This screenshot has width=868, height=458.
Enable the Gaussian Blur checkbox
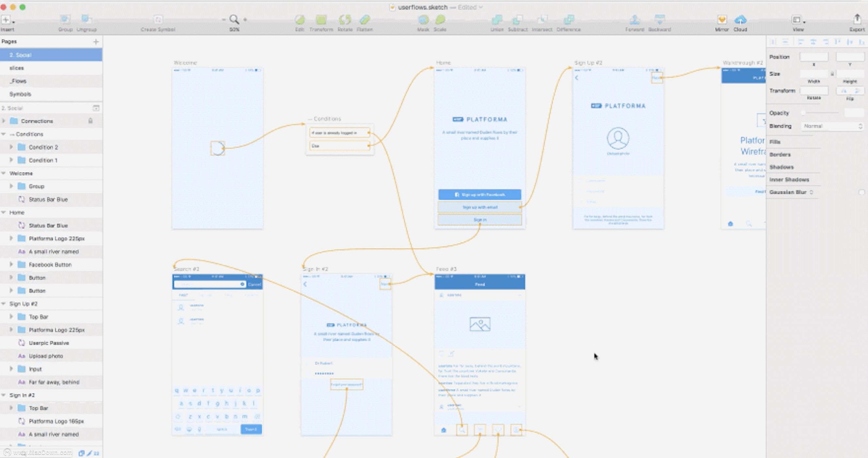point(861,192)
